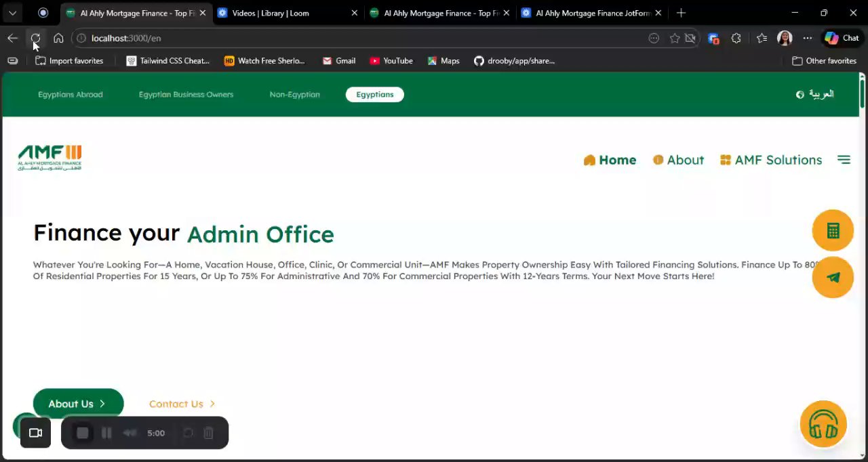Open the orange paper-plane message button
868x462 pixels.
tap(833, 277)
